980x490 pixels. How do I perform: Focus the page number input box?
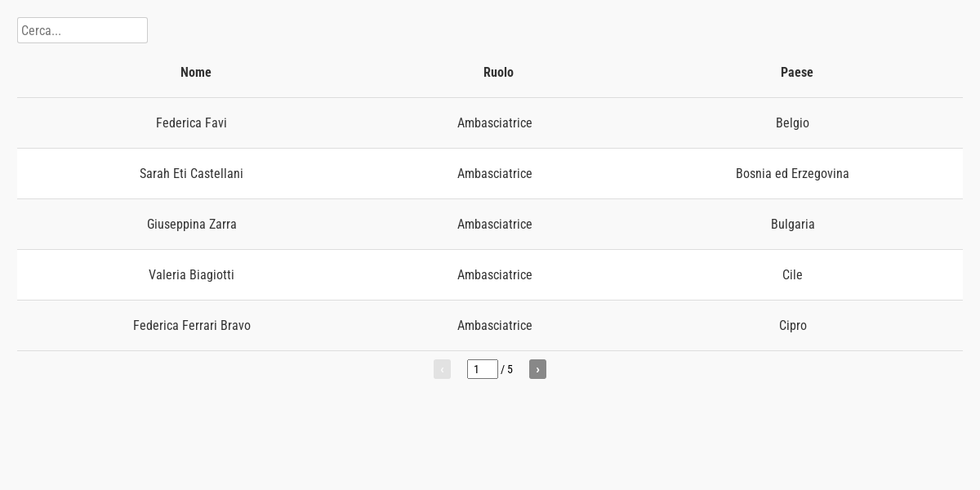click(x=482, y=369)
